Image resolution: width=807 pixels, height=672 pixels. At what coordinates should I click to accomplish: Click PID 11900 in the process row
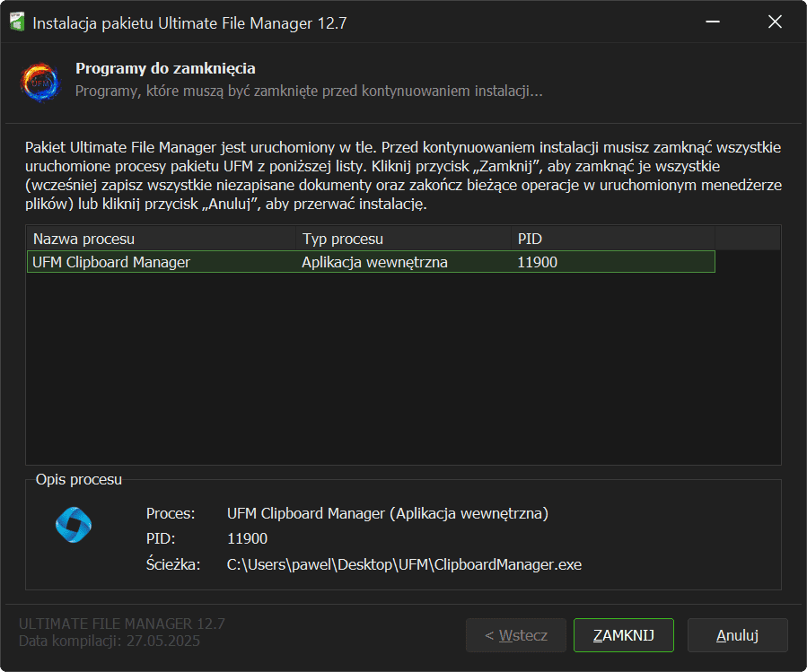pyautogui.click(x=537, y=262)
